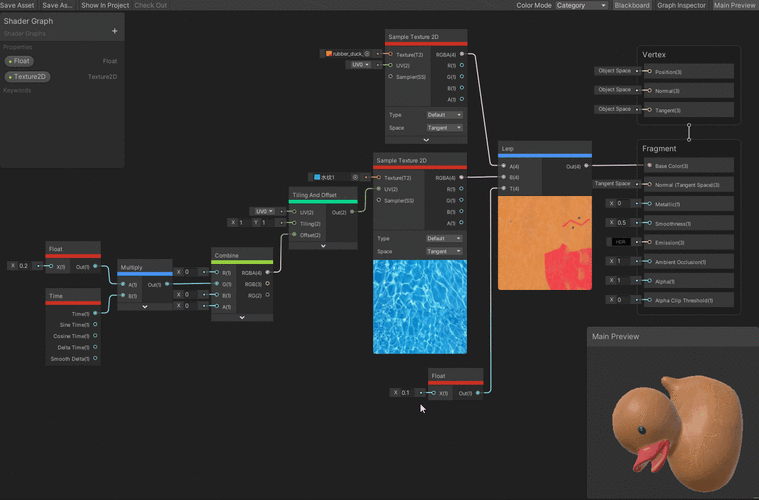Click RG(2) output port of Combine node
The width and height of the screenshot is (759, 500).
[x=268, y=295]
